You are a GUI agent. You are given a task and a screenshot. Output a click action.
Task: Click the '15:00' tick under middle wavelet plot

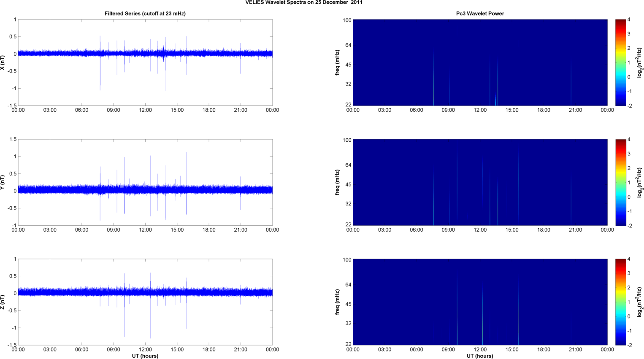pyautogui.click(x=512, y=230)
